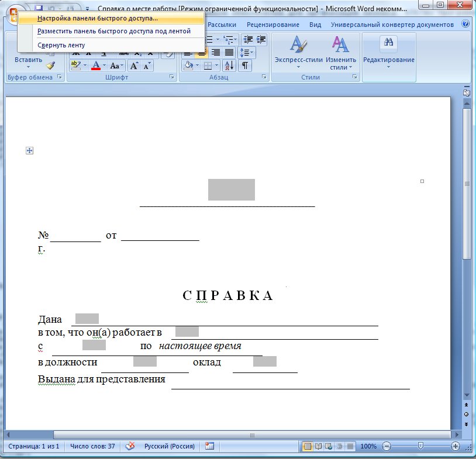Click the Sort A-Я icon
476x459 pixels.
(229, 65)
